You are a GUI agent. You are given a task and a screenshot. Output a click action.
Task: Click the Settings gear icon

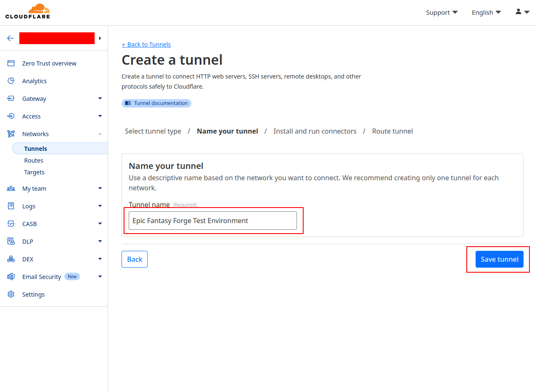point(11,295)
